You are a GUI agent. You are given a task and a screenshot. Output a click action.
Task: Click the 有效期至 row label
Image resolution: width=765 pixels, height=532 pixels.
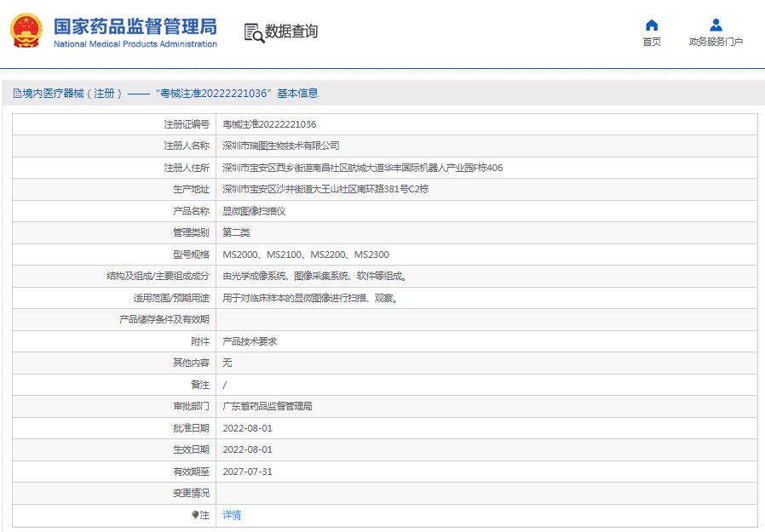point(191,472)
